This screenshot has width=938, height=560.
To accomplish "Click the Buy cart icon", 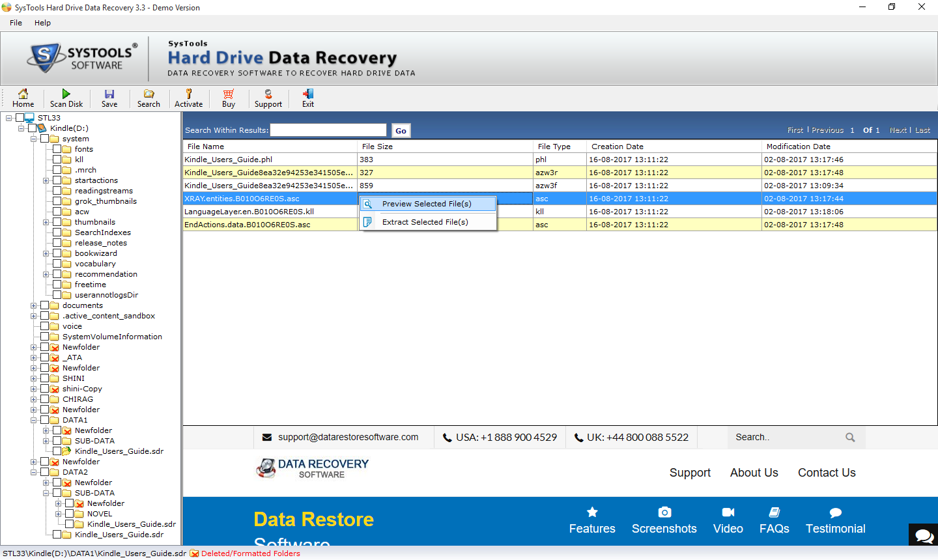I will coord(228,94).
